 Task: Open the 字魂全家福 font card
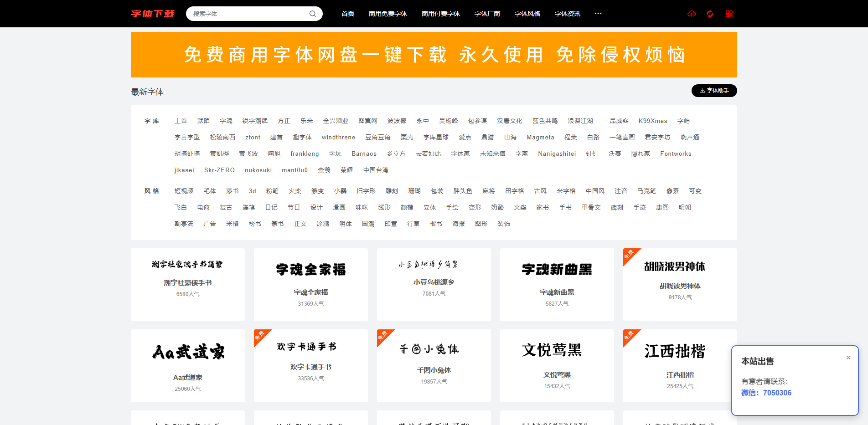pos(310,285)
